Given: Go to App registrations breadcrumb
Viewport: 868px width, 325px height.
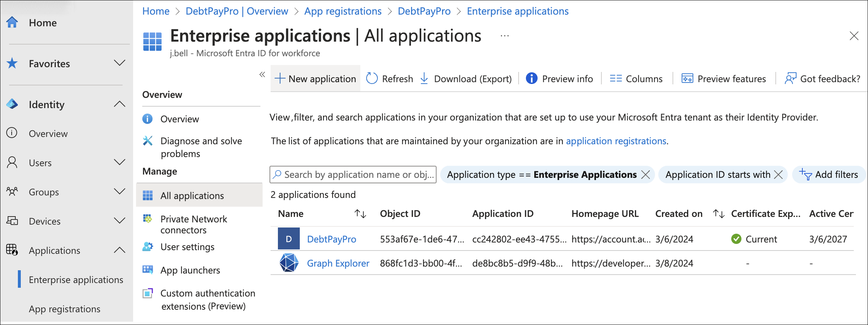Looking at the screenshot, I should [343, 11].
